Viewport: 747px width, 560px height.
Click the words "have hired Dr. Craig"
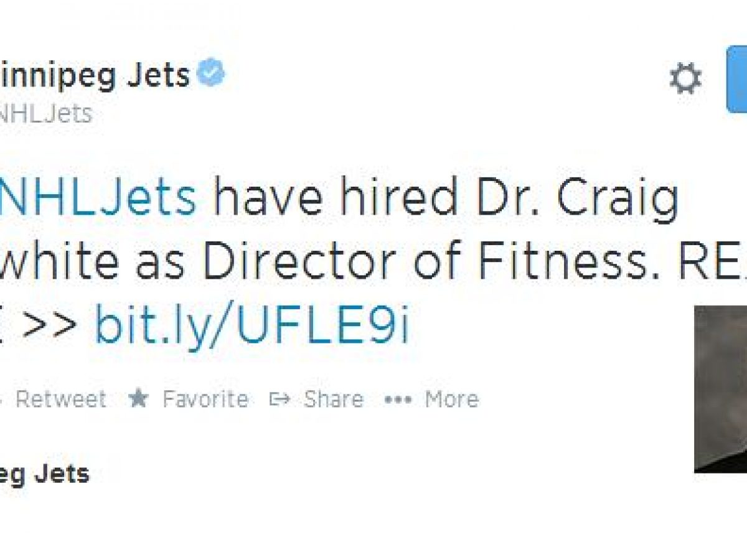[446, 198]
